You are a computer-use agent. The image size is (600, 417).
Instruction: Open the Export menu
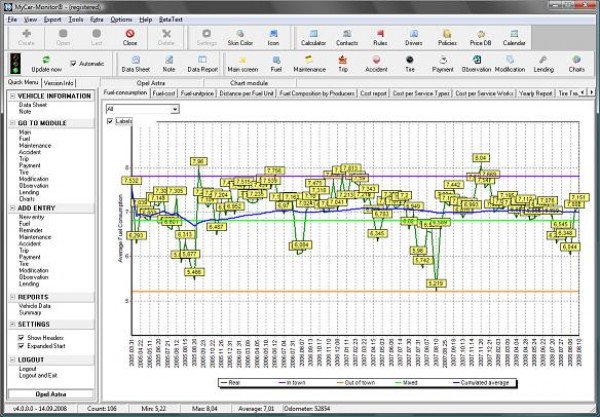click(54, 18)
